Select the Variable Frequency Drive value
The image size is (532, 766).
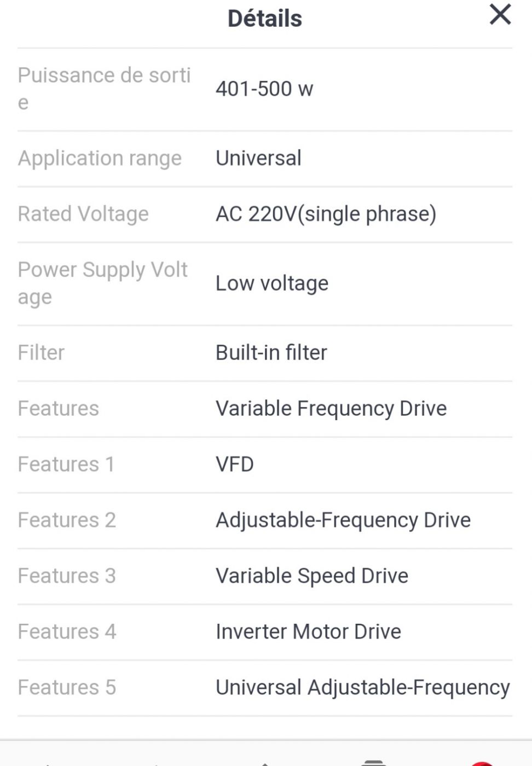[331, 409]
